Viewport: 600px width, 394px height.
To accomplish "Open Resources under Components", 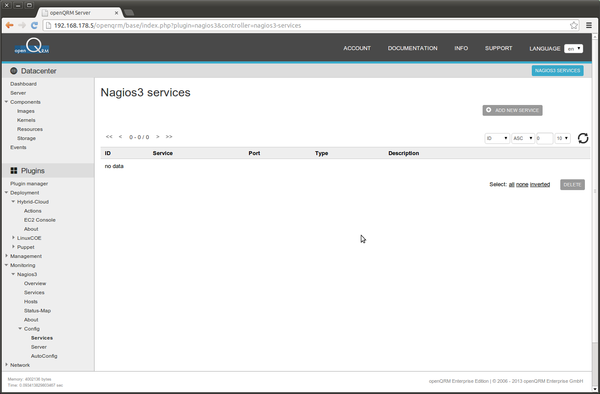I will click(30, 129).
